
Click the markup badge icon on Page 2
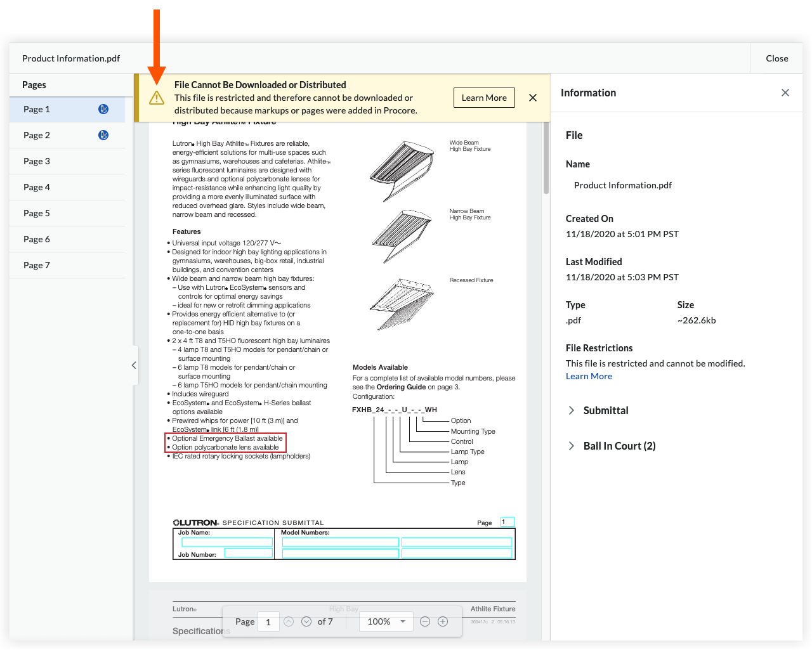(103, 135)
